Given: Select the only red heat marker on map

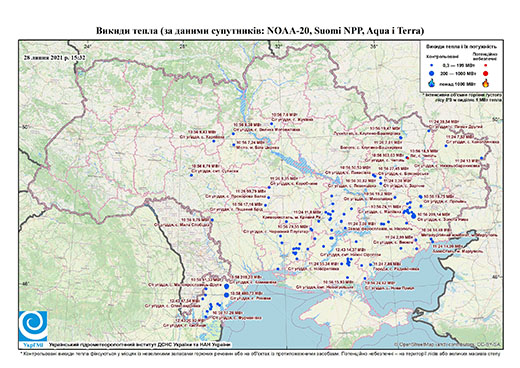Looking at the screenshot, I should click(x=407, y=158).
